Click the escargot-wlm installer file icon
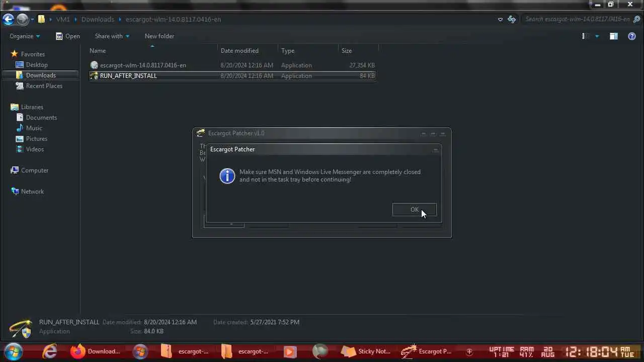Image resolution: width=644 pixels, height=362 pixels. (94, 65)
